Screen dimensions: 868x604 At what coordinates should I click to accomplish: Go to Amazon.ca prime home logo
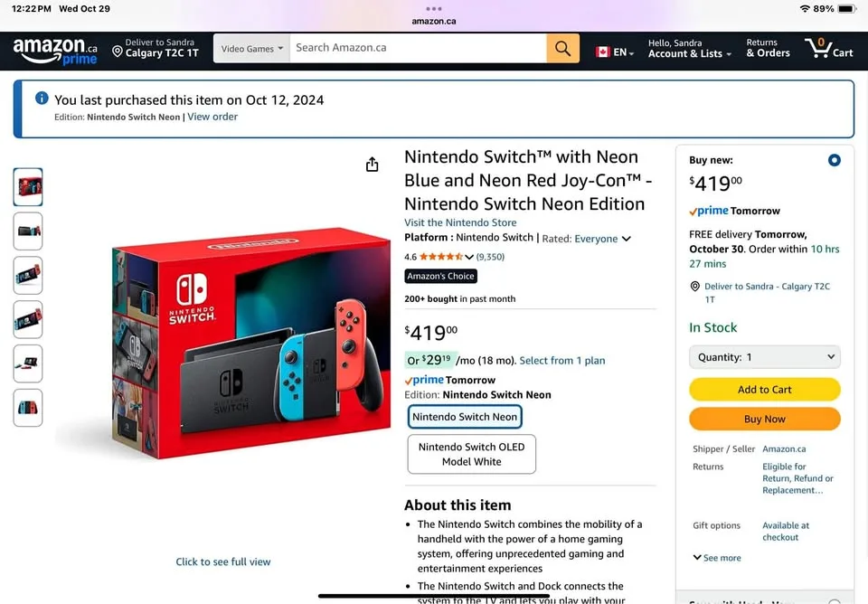(x=55, y=50)
